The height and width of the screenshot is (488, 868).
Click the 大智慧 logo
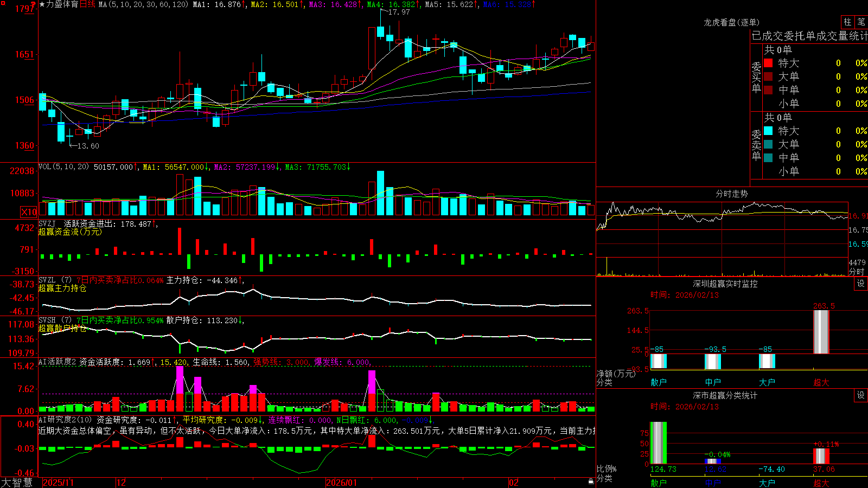pos(17,483)
